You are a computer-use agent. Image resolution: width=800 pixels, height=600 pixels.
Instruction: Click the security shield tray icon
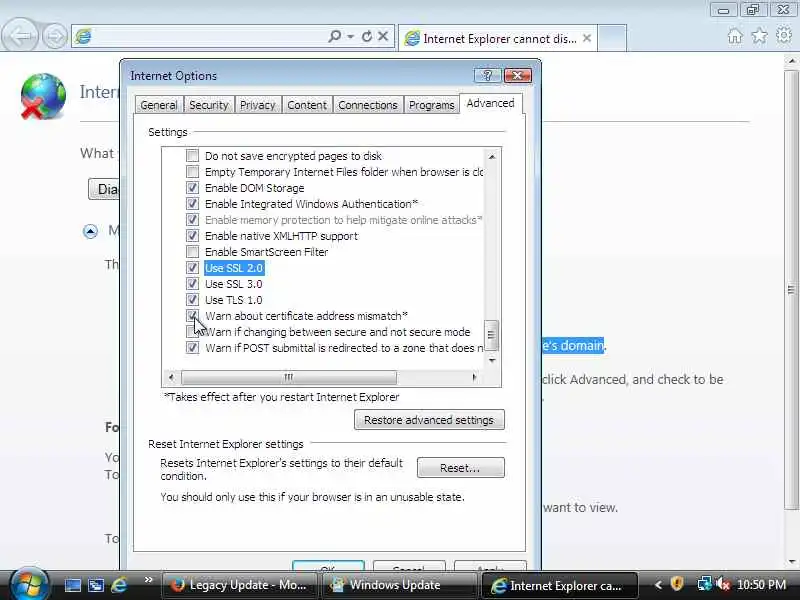677,584
